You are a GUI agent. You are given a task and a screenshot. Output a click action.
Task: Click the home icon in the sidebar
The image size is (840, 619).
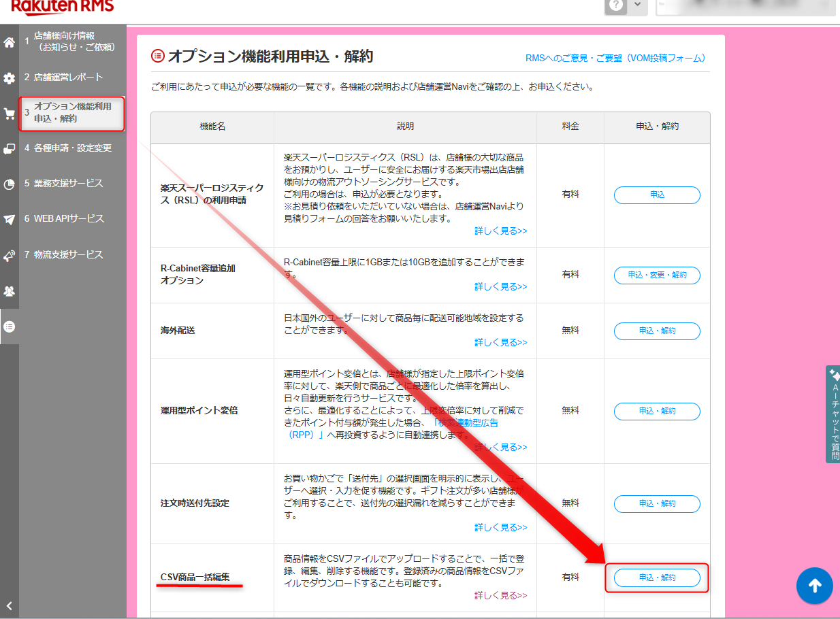click(x=9, y=43)
